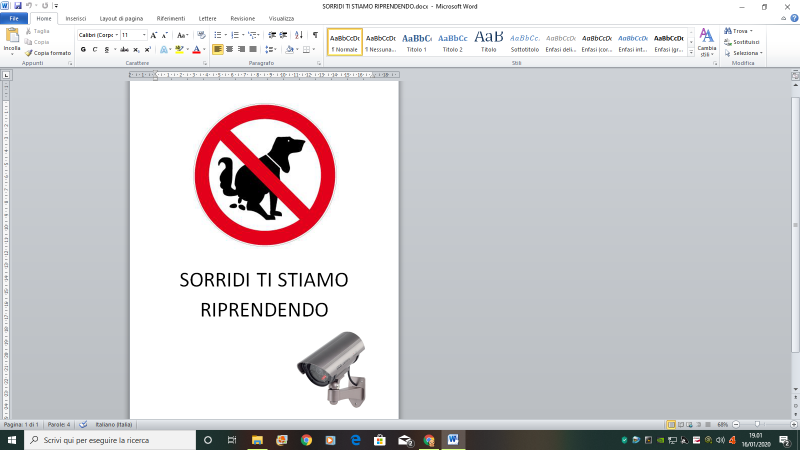Switch to the Layout di pagina tab

click(x=120, y=18)
